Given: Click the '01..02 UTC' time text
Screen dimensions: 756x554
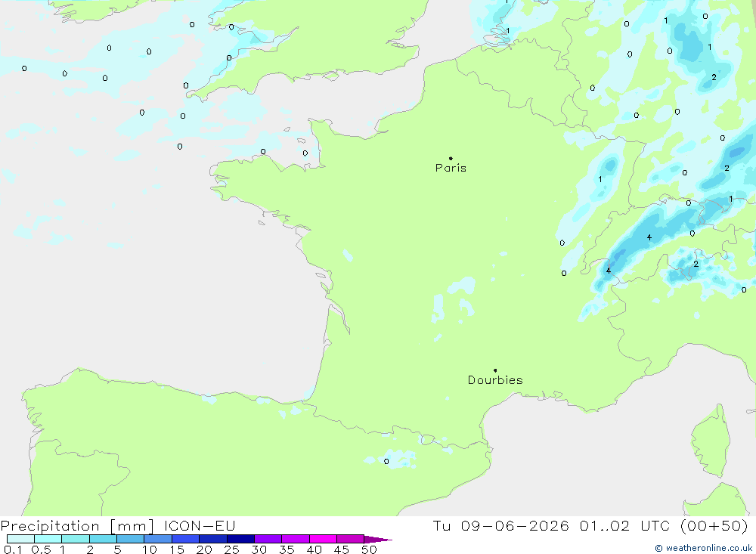Looking at the screenshot, I should (x=625, y=526).
